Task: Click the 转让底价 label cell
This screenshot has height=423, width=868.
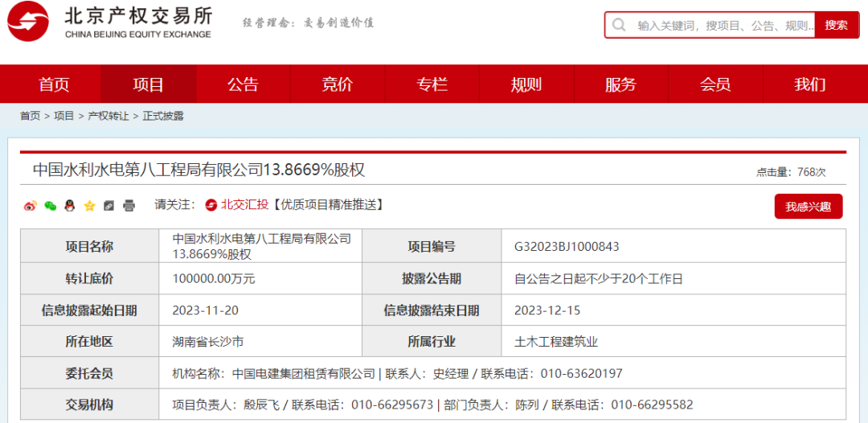Action: 90,278
